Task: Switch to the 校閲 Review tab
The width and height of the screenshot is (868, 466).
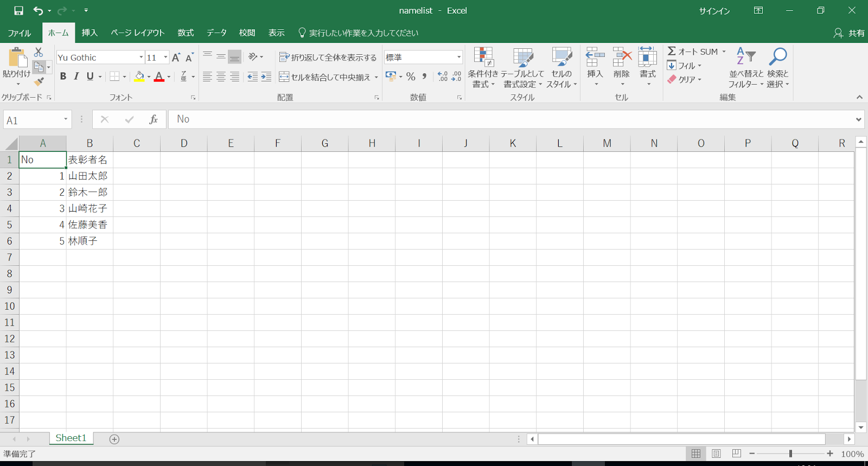Action: click(247, 33)
